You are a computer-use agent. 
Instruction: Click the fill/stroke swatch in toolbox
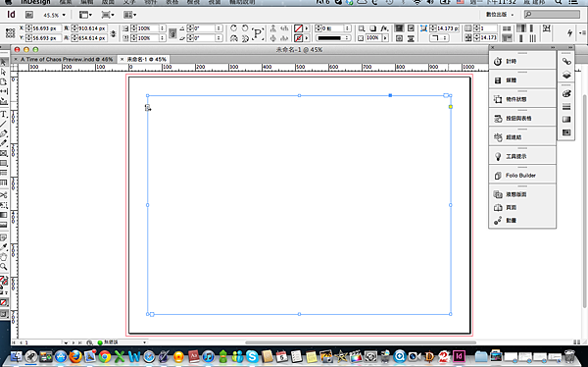(x=3, y=281)
